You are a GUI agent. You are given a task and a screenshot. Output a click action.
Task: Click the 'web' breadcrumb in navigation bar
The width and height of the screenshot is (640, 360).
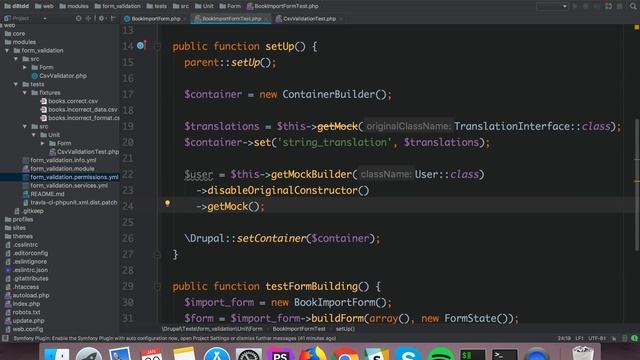pyautogui.click(x=44, y=6)
